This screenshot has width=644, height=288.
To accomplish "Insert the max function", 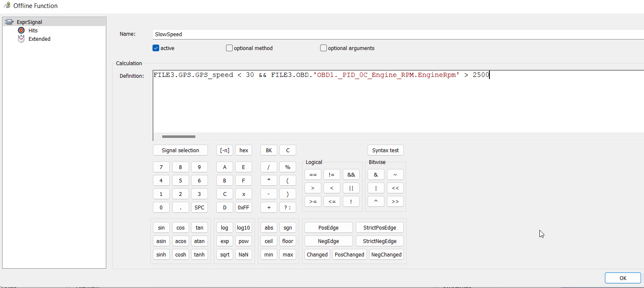I will coord(288,254).
